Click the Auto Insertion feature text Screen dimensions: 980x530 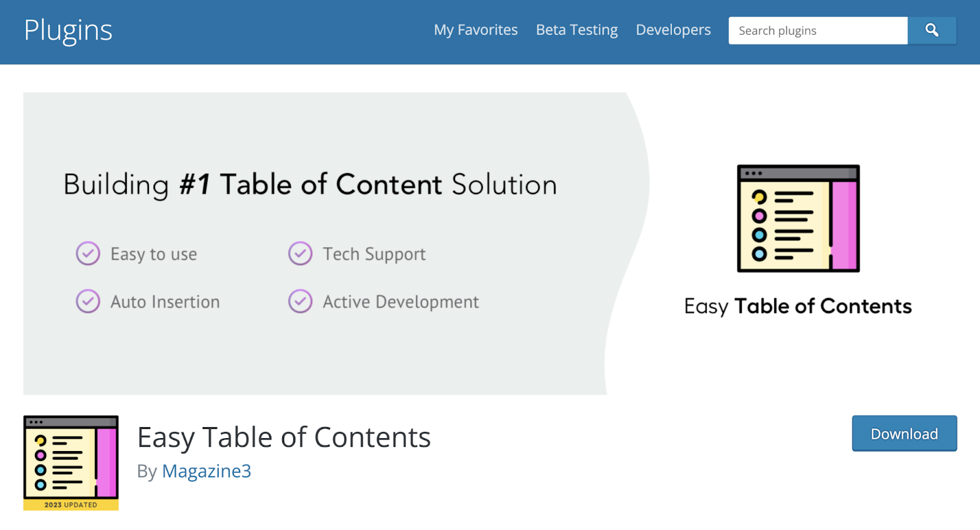click(x=165, y=302)
